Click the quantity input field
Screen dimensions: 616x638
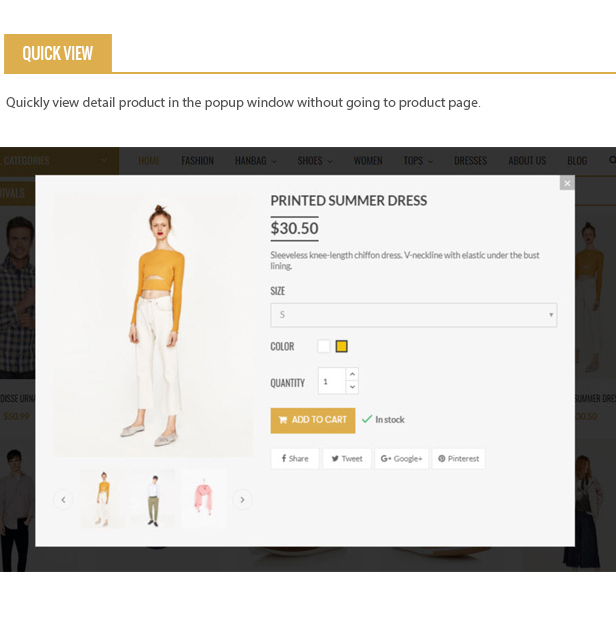[332, 381]
